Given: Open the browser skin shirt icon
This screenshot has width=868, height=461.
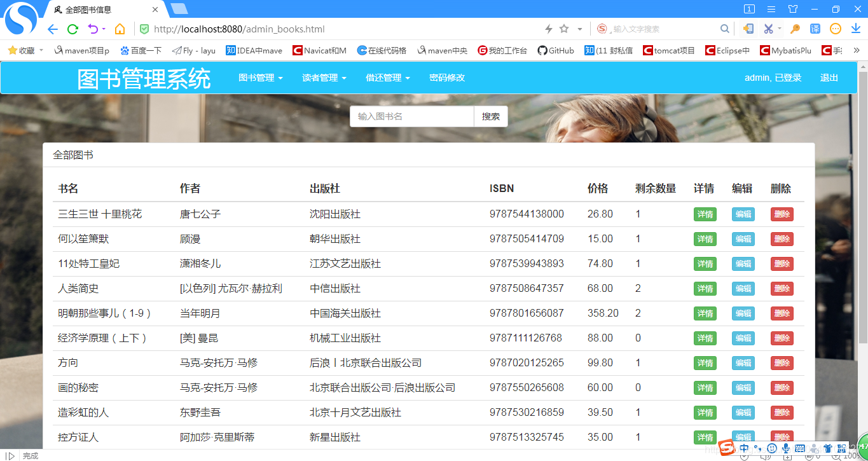Looking at the screenshot, I should point(792,9).
